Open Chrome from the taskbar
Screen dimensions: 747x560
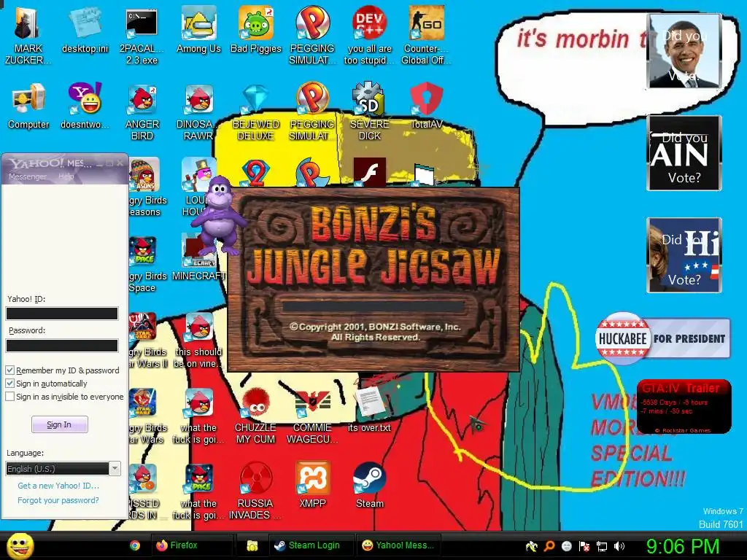coord(135,545)
